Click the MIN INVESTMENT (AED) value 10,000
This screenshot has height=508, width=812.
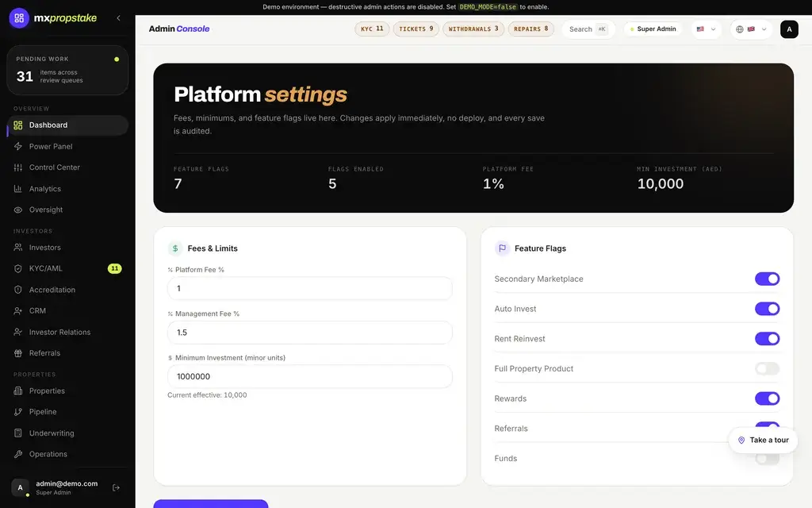tap(661, 183)
